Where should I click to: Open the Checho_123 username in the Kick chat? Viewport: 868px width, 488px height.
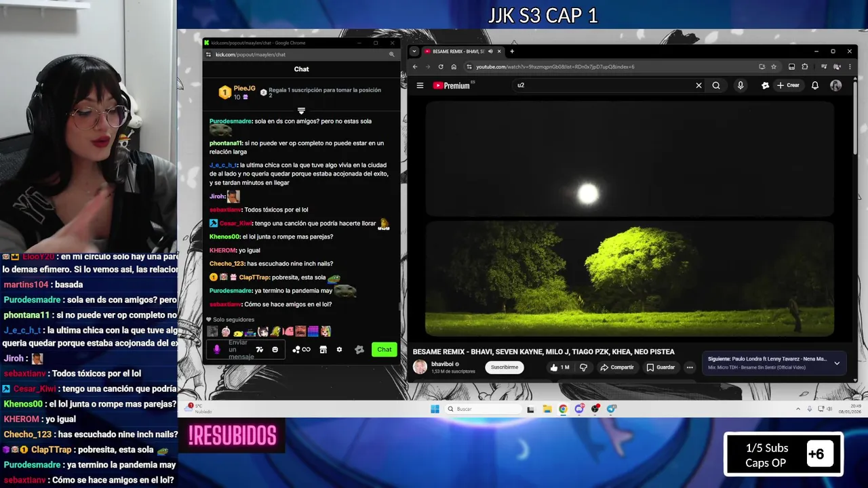click(x=226, y=264)
